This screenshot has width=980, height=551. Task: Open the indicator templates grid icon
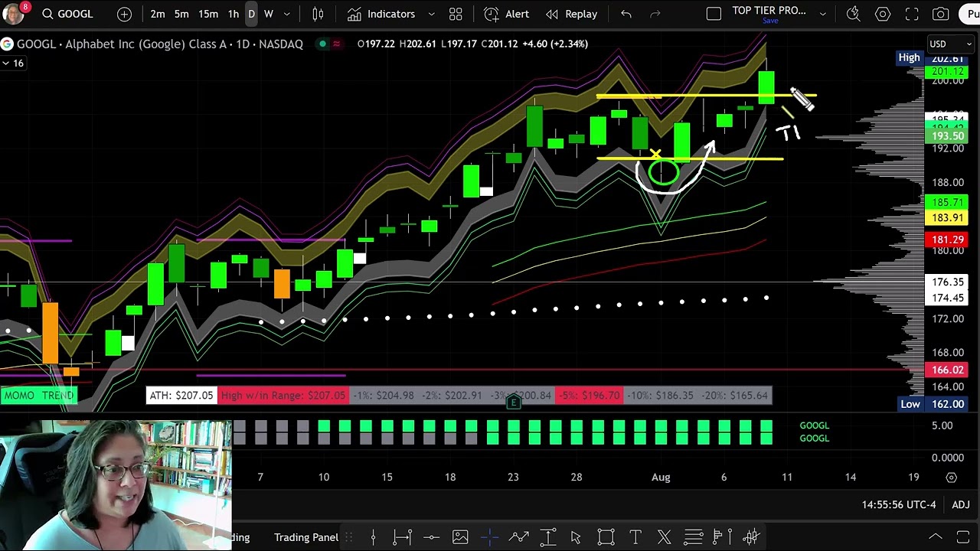click(456, 14)
